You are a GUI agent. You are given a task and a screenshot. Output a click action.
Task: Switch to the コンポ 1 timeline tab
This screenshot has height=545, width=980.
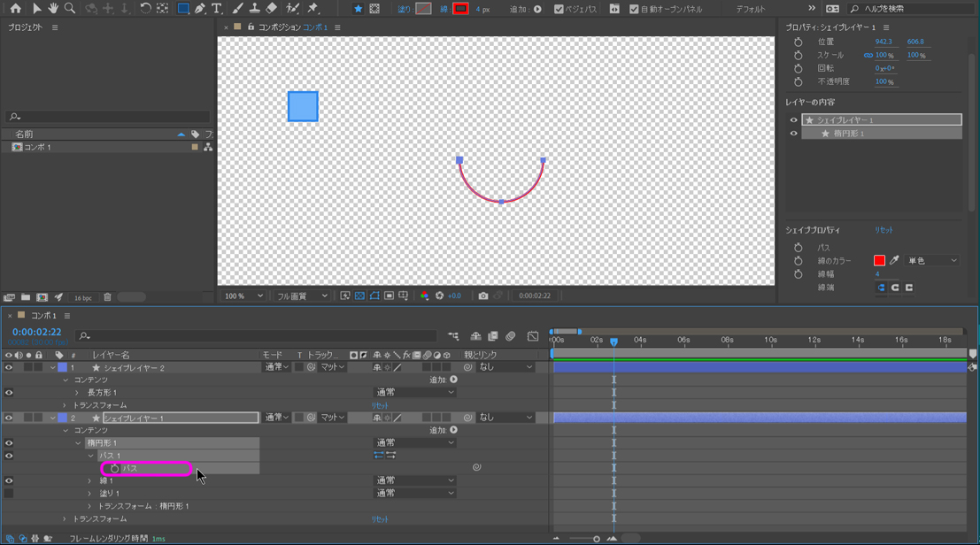[43, 316]
